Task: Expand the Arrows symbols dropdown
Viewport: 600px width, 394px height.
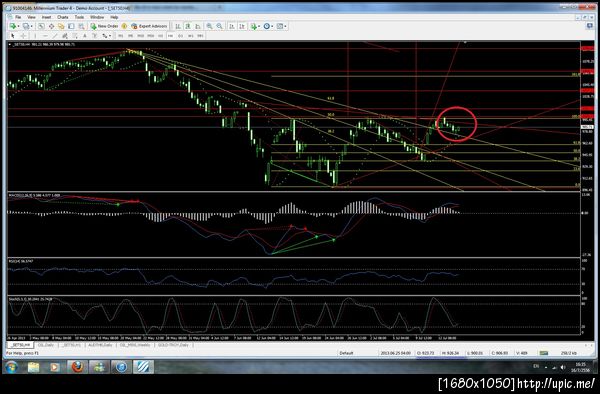Action: pyautogui.click(x=110, y=36)
